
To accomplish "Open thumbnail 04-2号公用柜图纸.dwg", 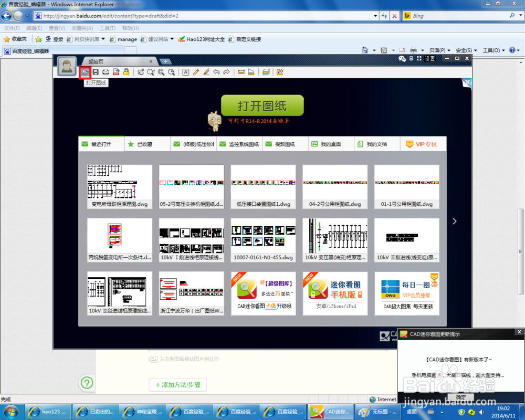I will coord(335,186).
